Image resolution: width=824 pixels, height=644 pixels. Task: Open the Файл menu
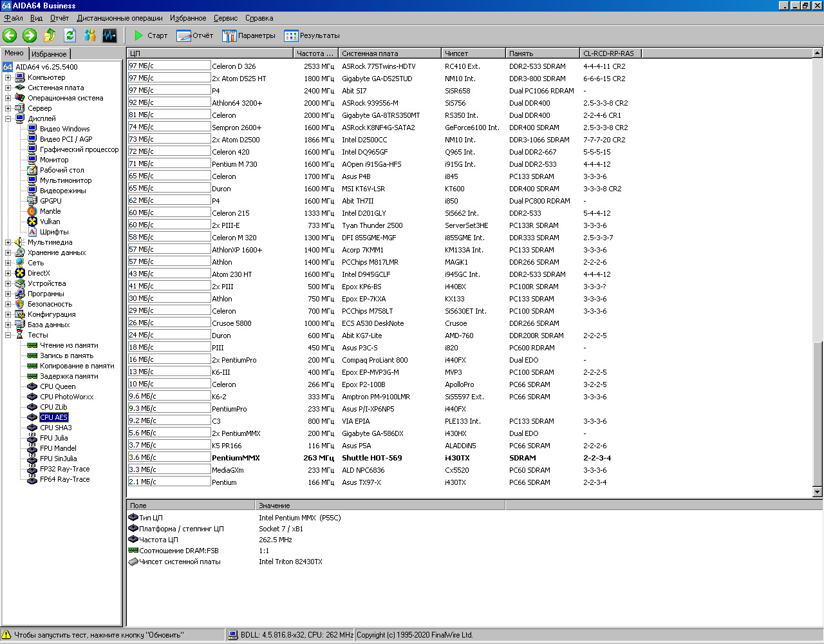coord(14,18)
